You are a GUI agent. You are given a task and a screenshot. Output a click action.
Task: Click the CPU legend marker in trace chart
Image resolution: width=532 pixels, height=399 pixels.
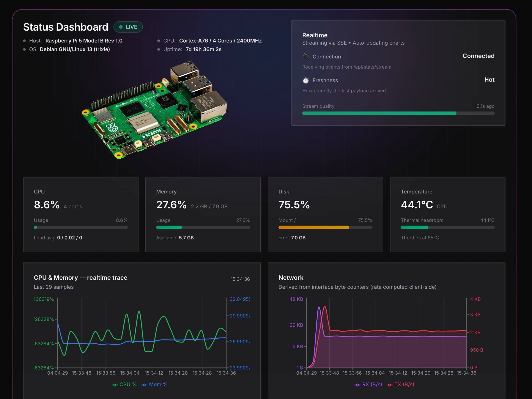(115, 384)
